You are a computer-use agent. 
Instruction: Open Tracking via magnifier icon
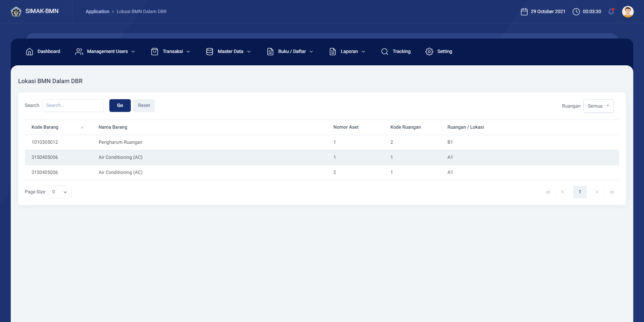[x=384, y=52]
